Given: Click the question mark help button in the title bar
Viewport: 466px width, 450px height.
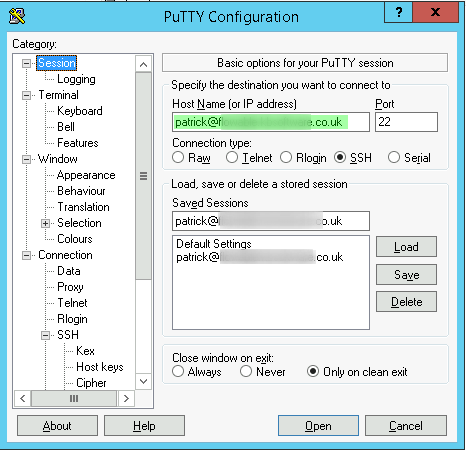Looking at the screenshot, I should tap(398, 13).
